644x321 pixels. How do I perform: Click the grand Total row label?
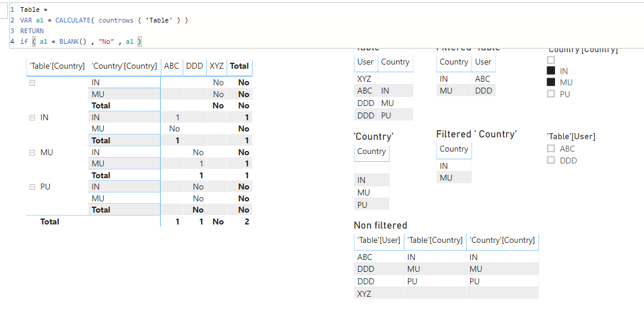pyautogui.click(x=50, y=222)
